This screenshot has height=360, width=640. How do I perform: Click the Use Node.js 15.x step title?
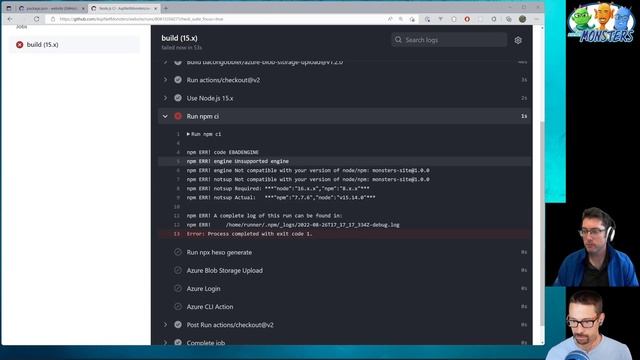210,98
